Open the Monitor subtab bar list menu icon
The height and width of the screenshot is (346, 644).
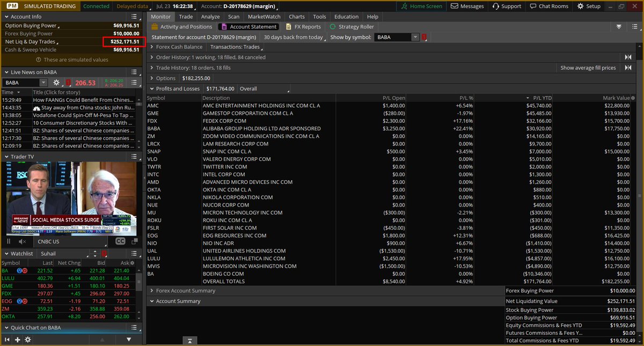(635, 26)
